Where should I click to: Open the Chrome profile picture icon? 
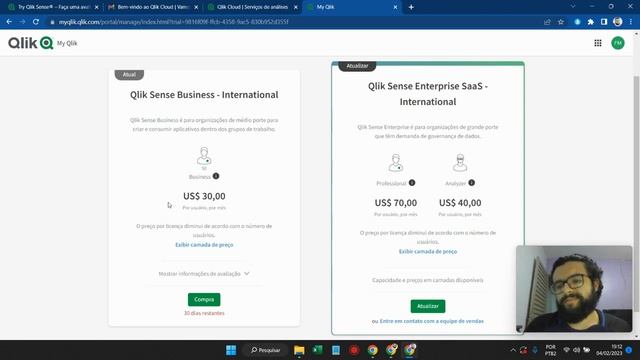click(618, 22)
